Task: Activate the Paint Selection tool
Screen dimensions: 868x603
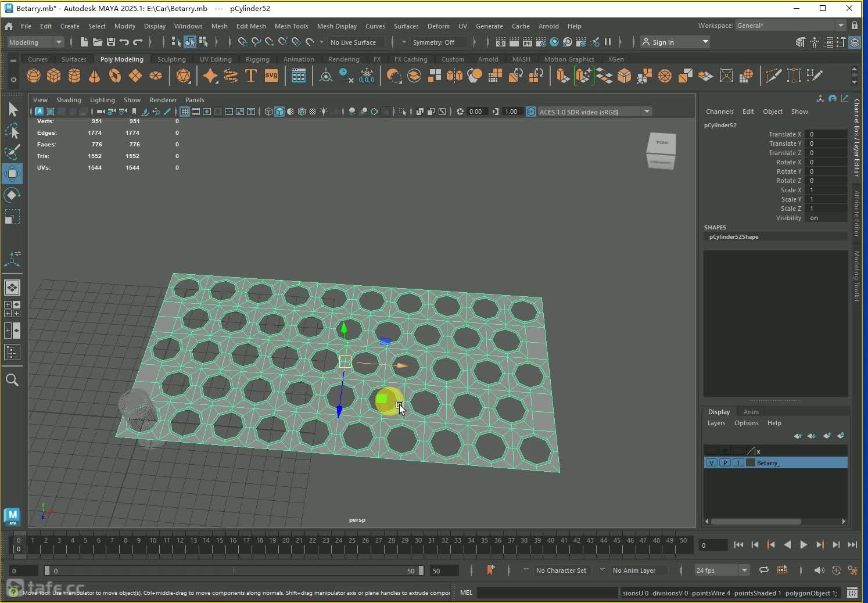Action: pyautogui.click(x=12, y=152)
